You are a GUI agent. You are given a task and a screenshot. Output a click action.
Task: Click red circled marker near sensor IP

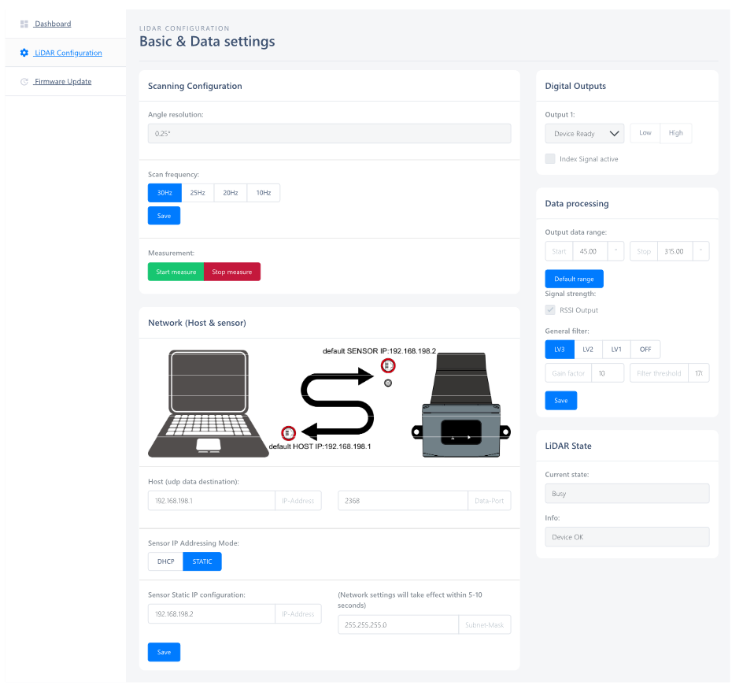pyautogui.click(x=388, y=365)
